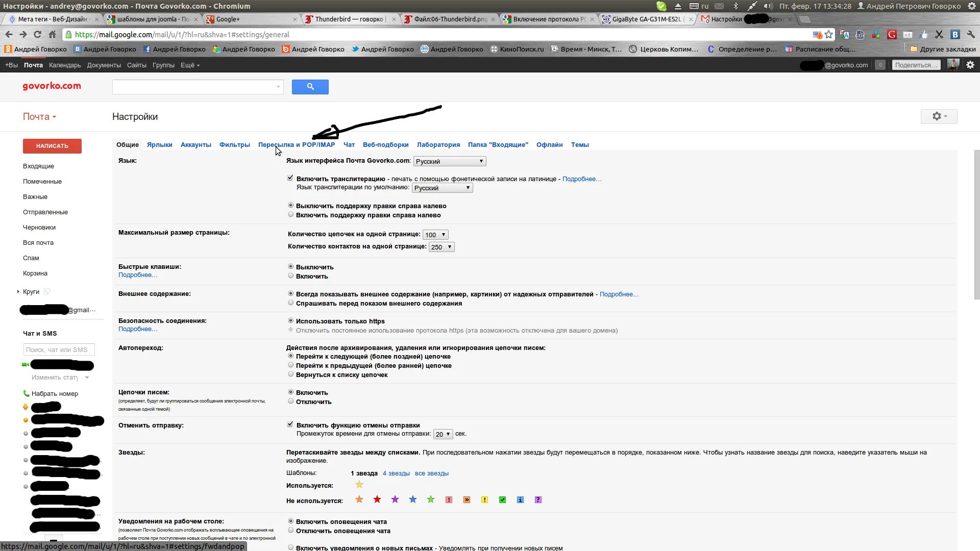Open the settings gear dropdown

tap(939, 116)
